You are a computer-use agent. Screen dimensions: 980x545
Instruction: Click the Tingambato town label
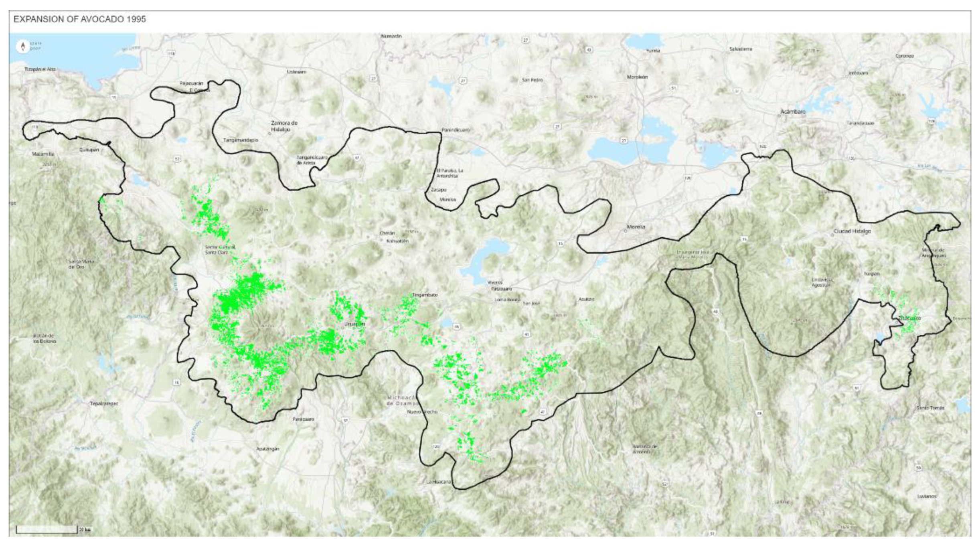tap(425, 295)
